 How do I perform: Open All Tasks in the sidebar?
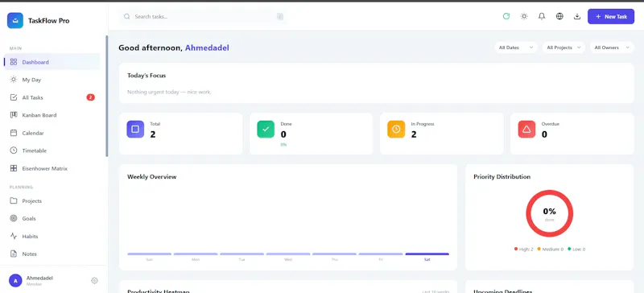52,97
